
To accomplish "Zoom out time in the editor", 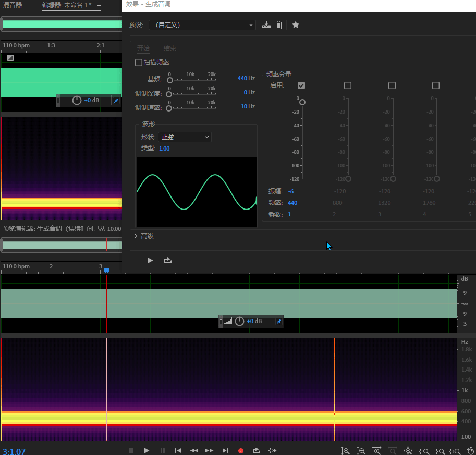I will [392, 451].
